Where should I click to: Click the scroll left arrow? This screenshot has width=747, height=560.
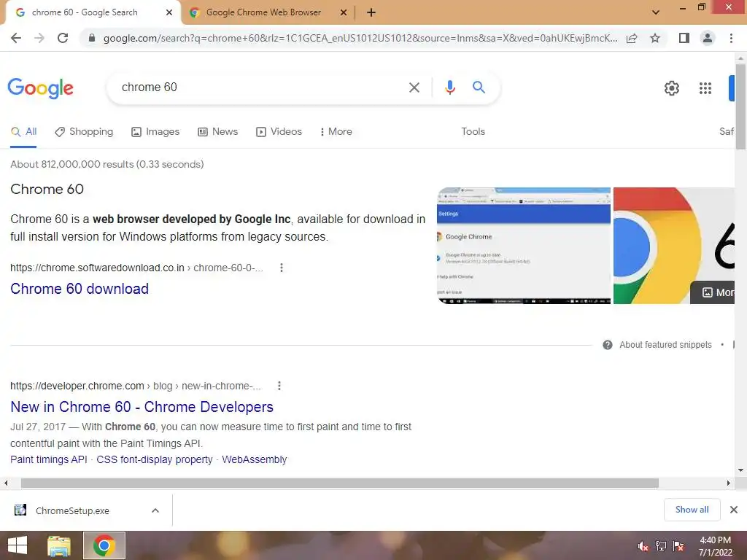[6, 483]
